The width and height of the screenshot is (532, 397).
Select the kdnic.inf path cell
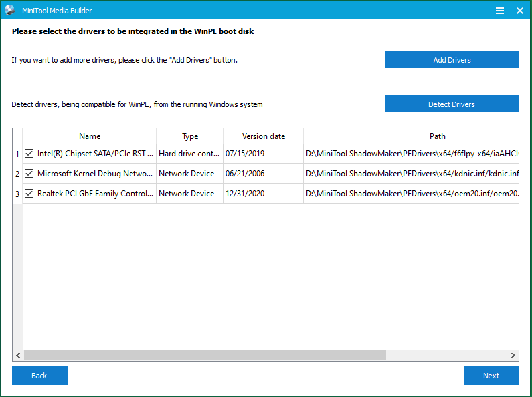(411, 174)
